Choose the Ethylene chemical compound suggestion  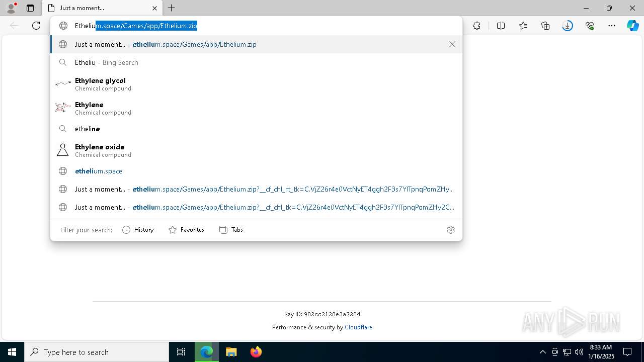pos(256,108)
